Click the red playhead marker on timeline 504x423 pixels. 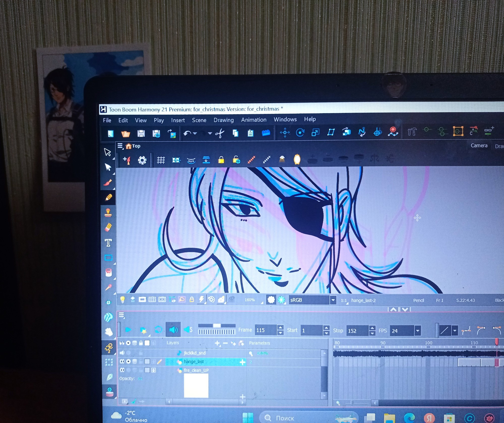(x=496, y=342)
